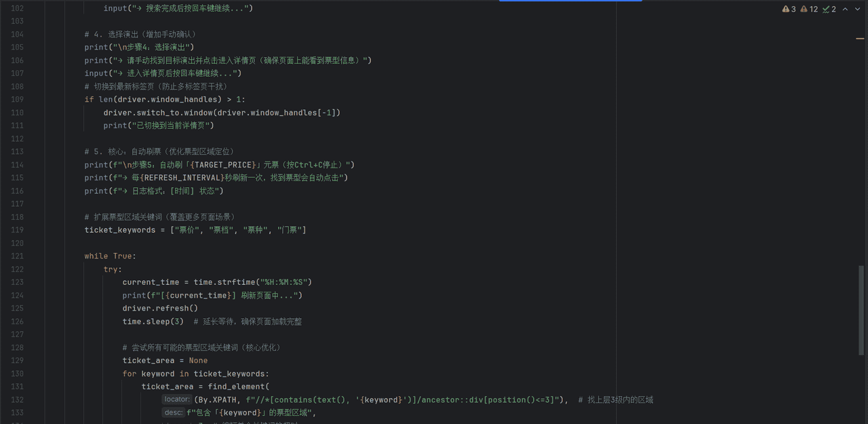Screen dimensions: 868x424
Task: Click 'ticket_area = None' line
Action: click(x=165, y=360)
